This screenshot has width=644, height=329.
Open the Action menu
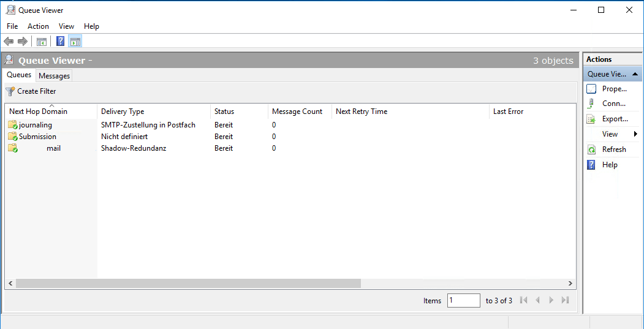[x=38, y=26]
